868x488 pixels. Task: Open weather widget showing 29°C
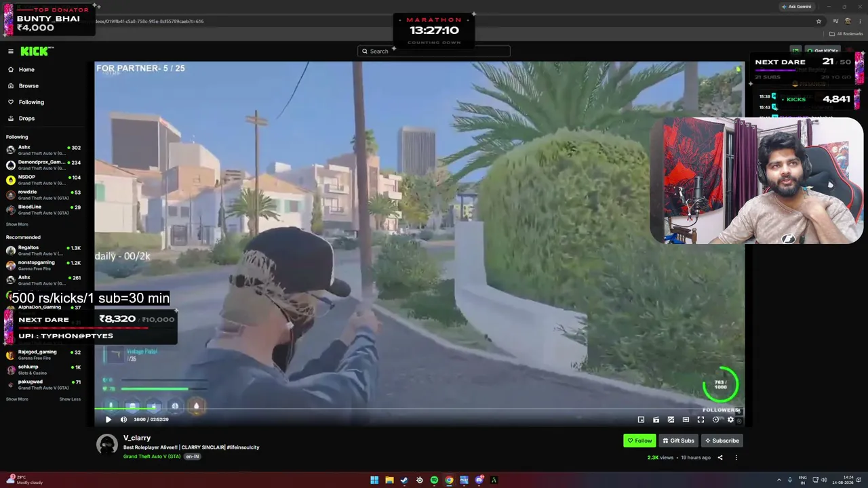pyautogui.click(x=24, y=480)
